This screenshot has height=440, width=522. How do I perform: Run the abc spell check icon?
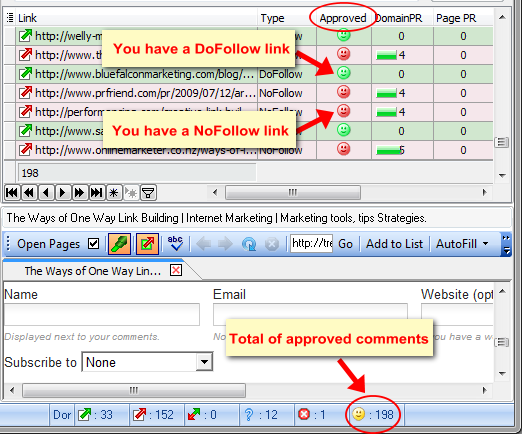175,244
